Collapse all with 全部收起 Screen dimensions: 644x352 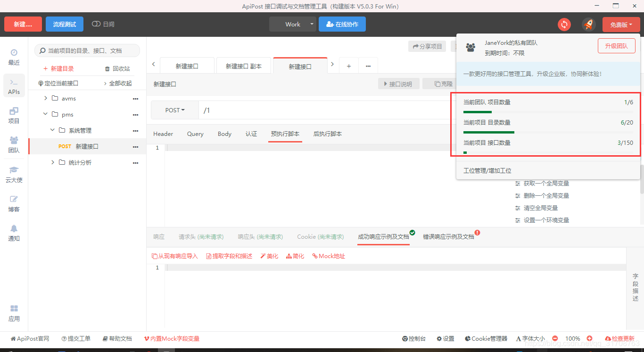(x=118, y=83)
